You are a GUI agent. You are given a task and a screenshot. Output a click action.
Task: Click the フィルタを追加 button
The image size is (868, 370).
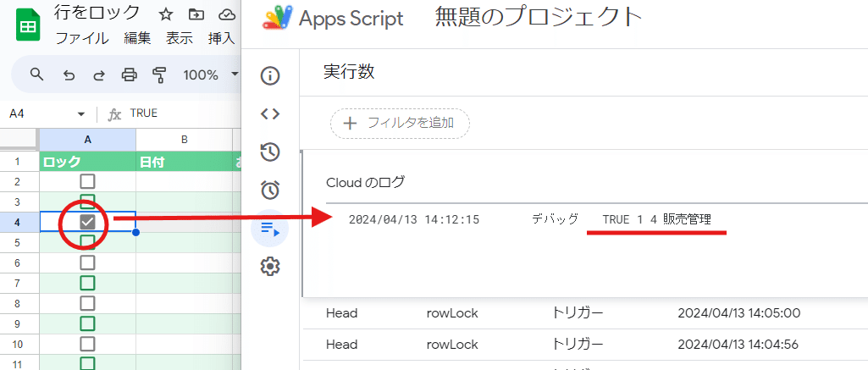[x=401, y=123]
